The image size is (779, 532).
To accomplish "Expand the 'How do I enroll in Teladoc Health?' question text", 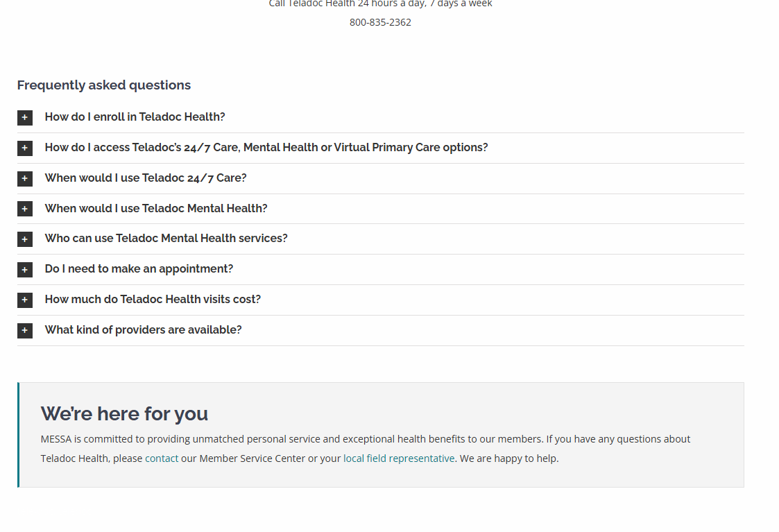I will [135, 117].
